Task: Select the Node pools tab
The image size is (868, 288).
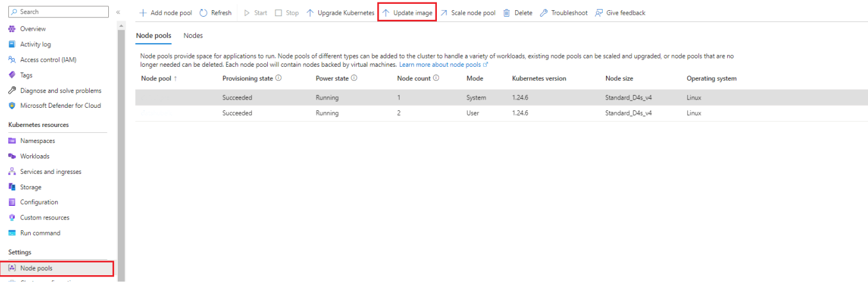Action: pyautogui.click(x=154, y=36)
